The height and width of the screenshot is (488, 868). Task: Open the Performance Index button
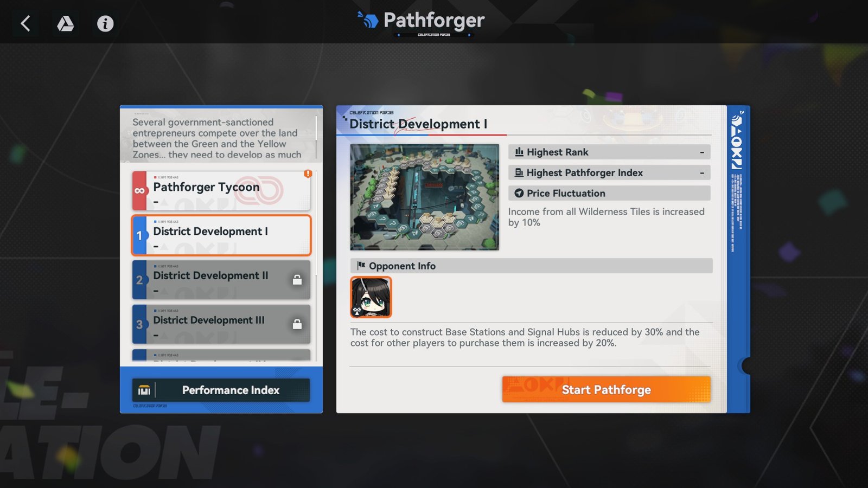(x=231, y=390)
